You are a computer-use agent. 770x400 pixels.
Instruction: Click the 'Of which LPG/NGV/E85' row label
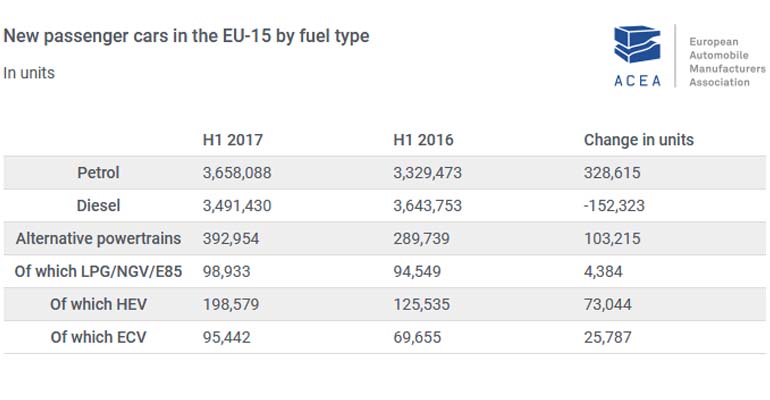tap(98, 272)
